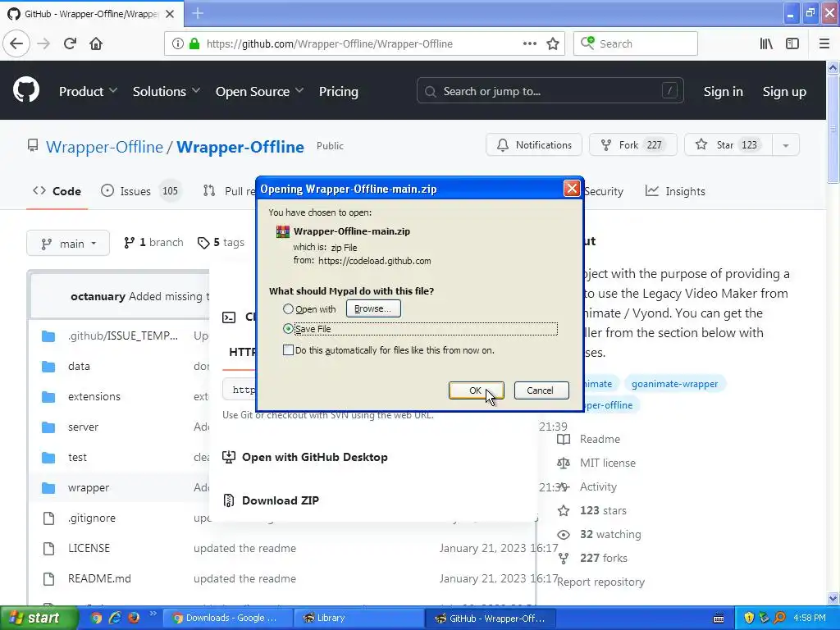The image size is (840, 630).
Task: Click the security shield tray icon
Action: [749, 618]
